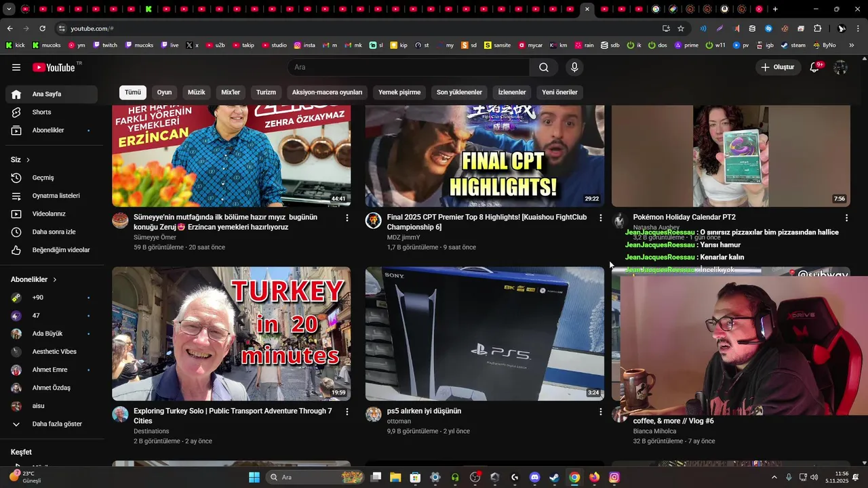Open Discord from the taskbar
868x488 pixels.
point(534,477)
